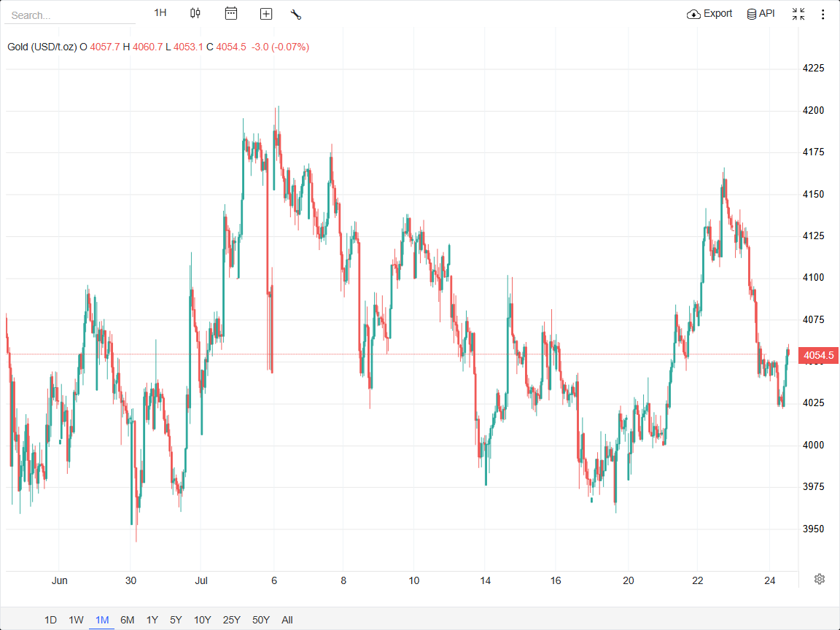
Task: Open the calendar date range picker
Action: pos(231,13)
